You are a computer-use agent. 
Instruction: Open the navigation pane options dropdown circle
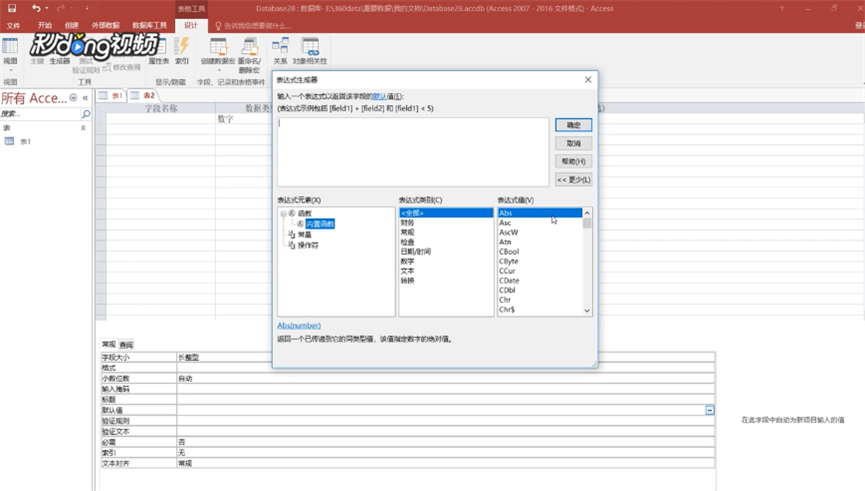tap(73, 98)
